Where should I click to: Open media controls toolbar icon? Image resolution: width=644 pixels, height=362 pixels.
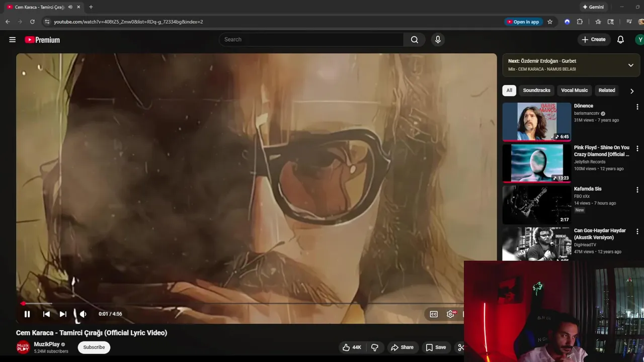[x=629, y=22]
